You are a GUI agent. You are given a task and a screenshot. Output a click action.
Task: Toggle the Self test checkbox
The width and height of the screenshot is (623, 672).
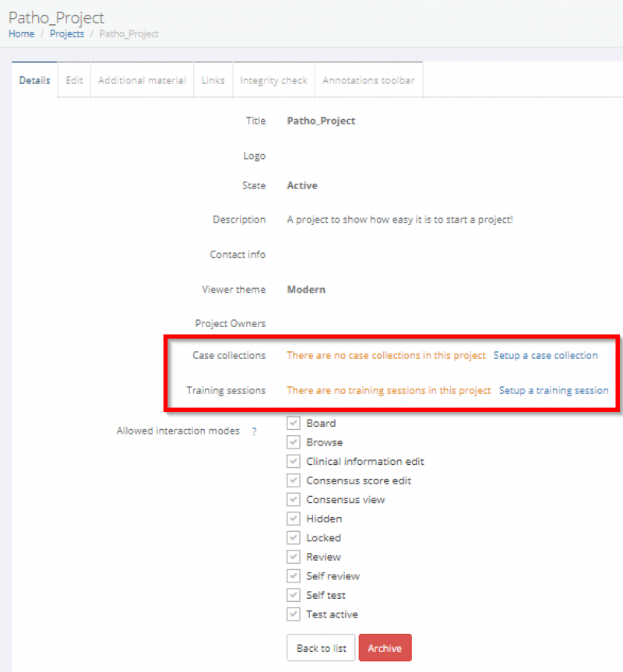coord(294,596)
